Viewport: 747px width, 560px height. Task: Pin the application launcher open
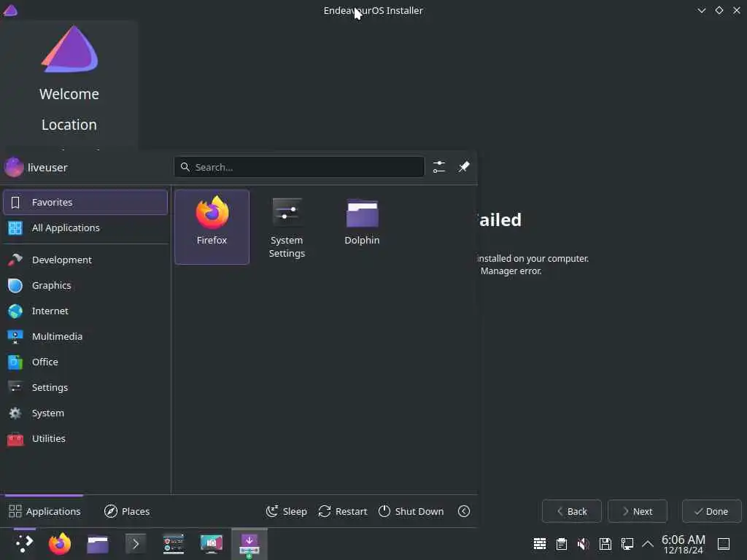pyautogui.click(x=463, y=167)
